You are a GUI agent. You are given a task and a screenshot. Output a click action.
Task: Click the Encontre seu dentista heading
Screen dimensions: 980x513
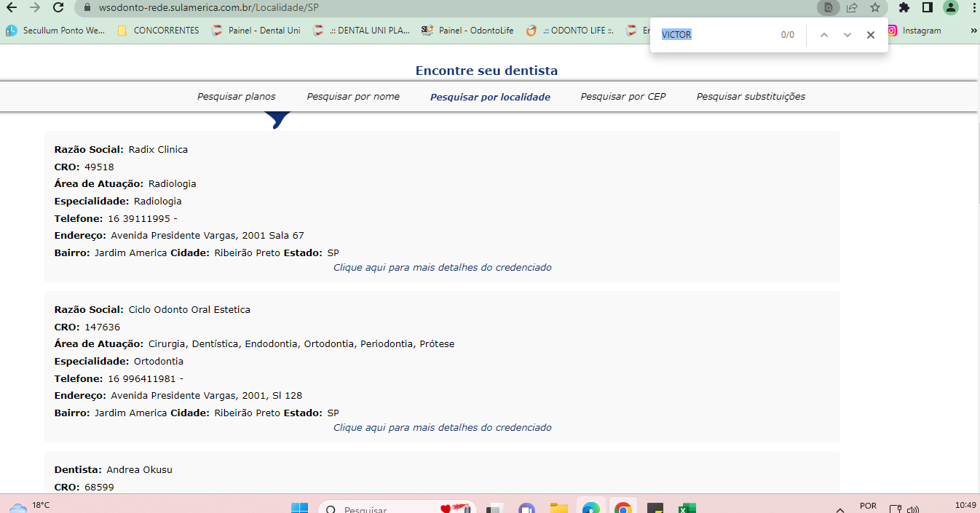[x=486, y=71]
